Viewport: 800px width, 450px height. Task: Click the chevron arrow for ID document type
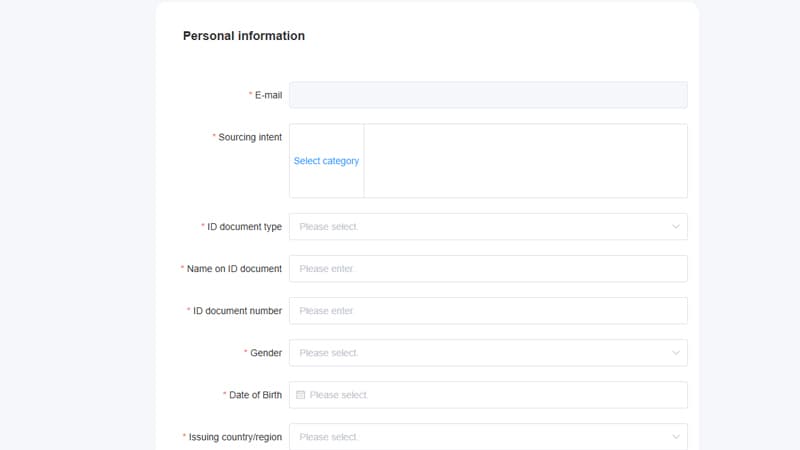click(676, 227)
